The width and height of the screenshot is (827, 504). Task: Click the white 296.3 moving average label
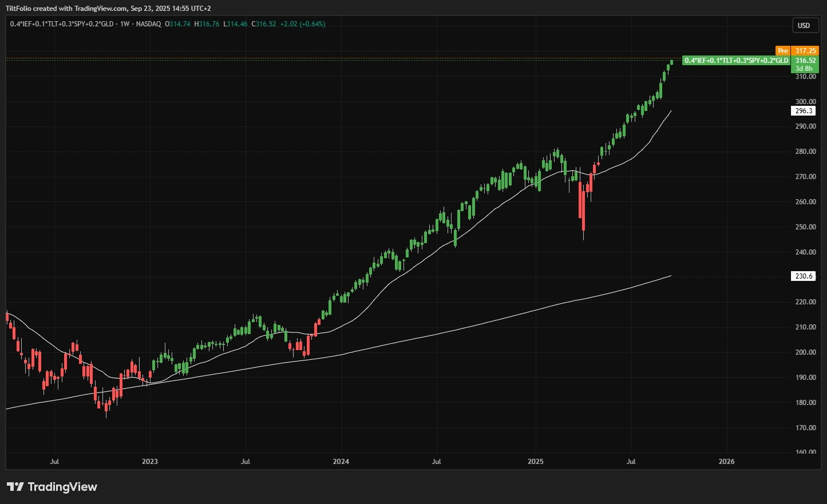point(803,111)
